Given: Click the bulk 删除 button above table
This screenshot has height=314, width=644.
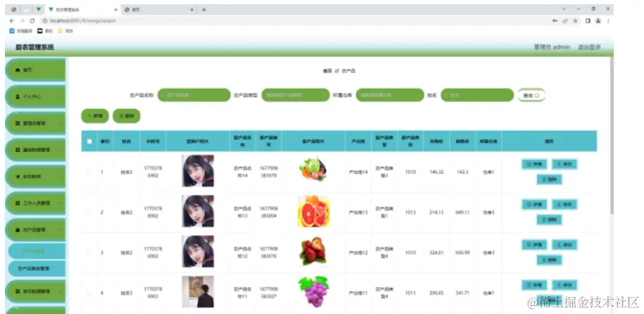Looking at the screenshot, I should pos(127,116).
